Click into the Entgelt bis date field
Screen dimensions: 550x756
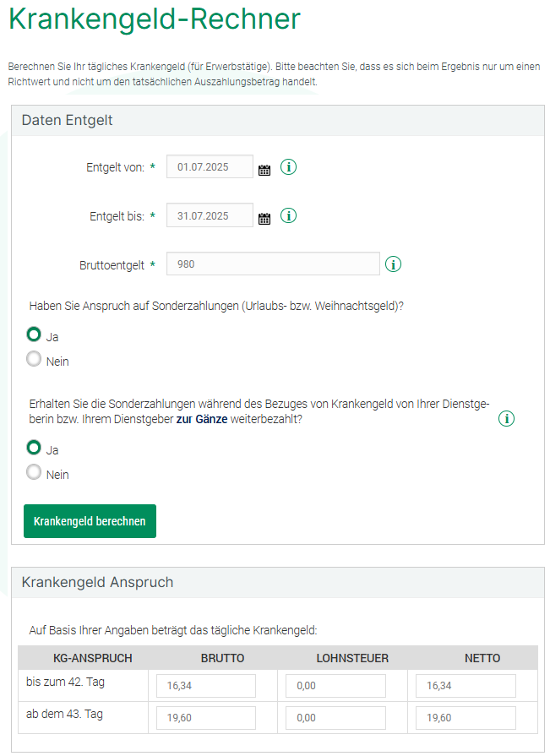pyautogui.click(x=210, y=216)
